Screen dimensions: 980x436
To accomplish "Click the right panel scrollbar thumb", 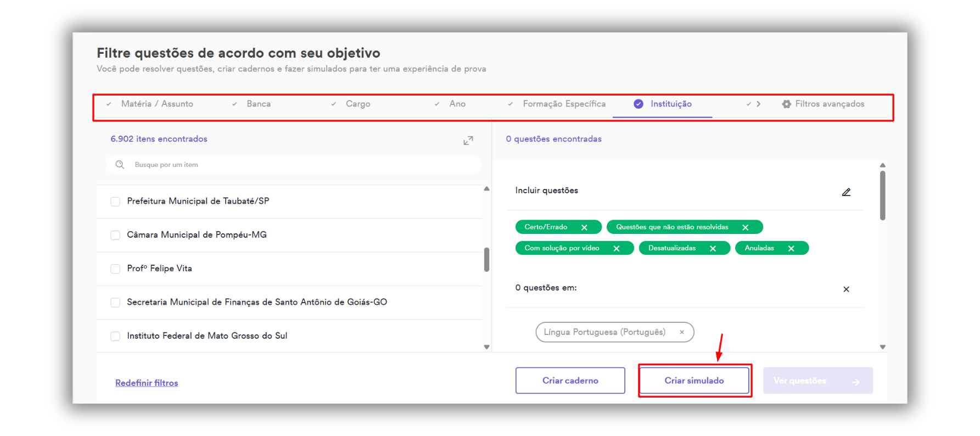I will 883,195.
